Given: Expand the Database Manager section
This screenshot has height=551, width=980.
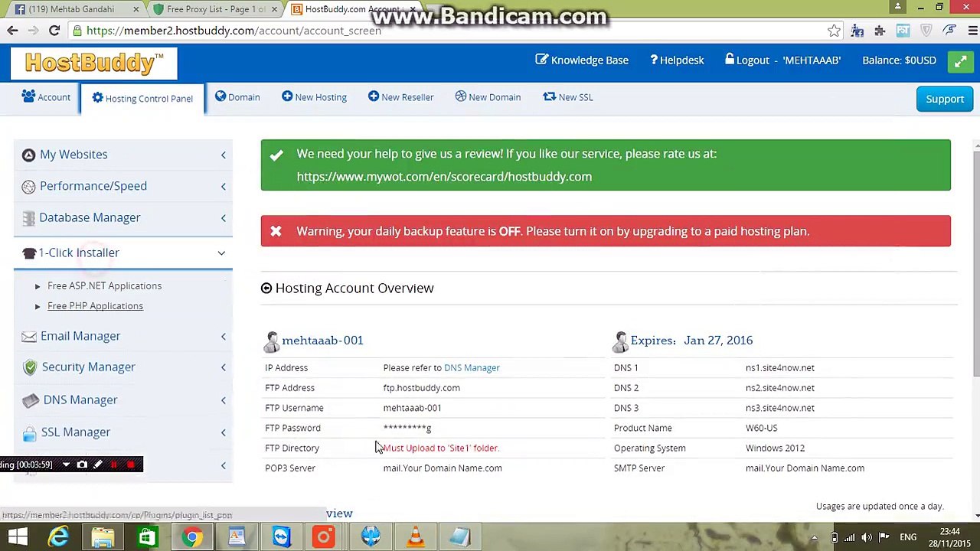Looking at the screenshot, I should point(123,217).
